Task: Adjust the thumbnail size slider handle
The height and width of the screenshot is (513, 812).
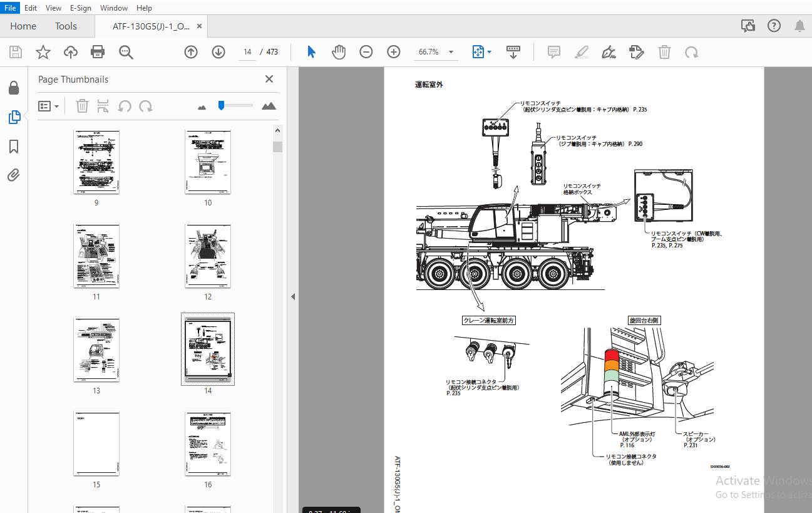Action: (x=221, y=106)
